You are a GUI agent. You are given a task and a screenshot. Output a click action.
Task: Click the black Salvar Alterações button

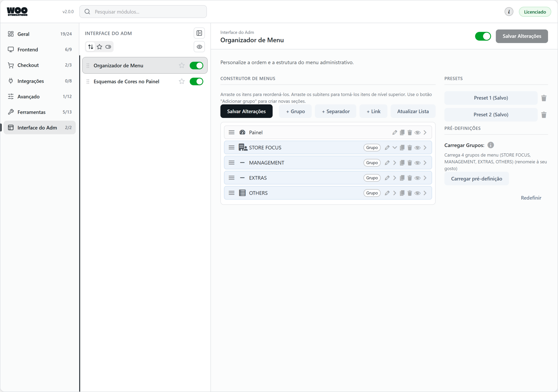pyautogui.click(x=246, y=111)
